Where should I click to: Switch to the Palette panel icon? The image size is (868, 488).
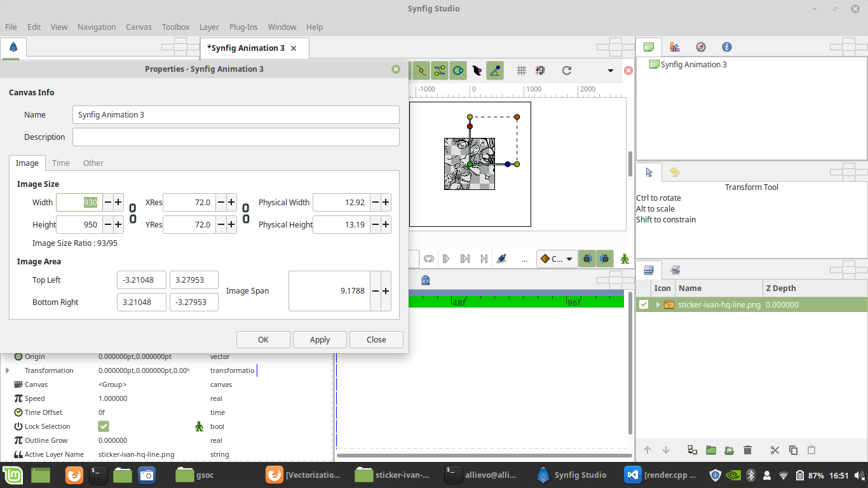coord(674,47)
